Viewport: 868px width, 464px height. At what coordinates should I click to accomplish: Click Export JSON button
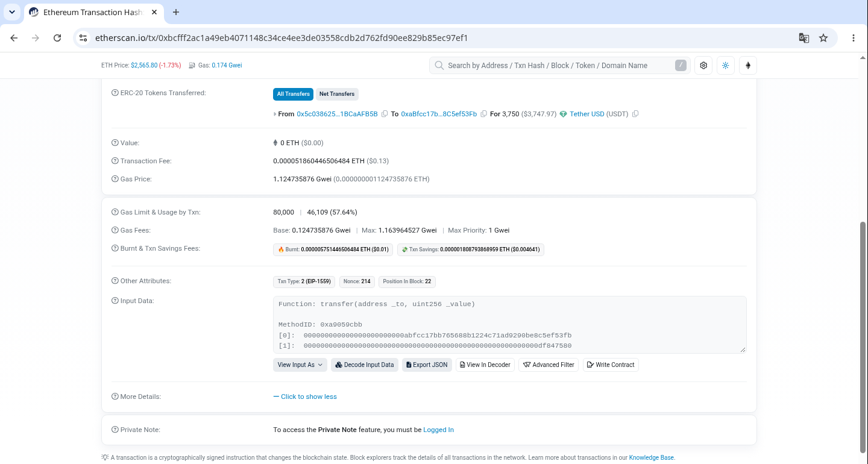tap(427, 365)
